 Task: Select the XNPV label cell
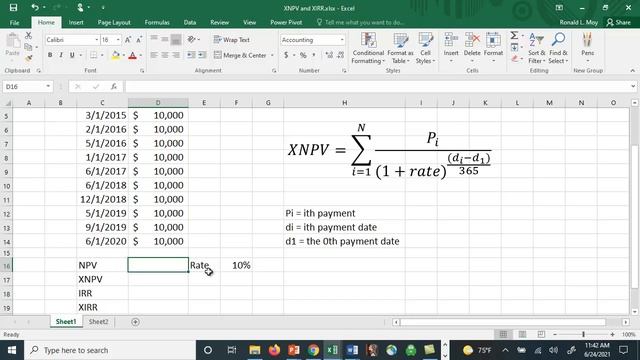pyautogui.click(x=102, y=279)
